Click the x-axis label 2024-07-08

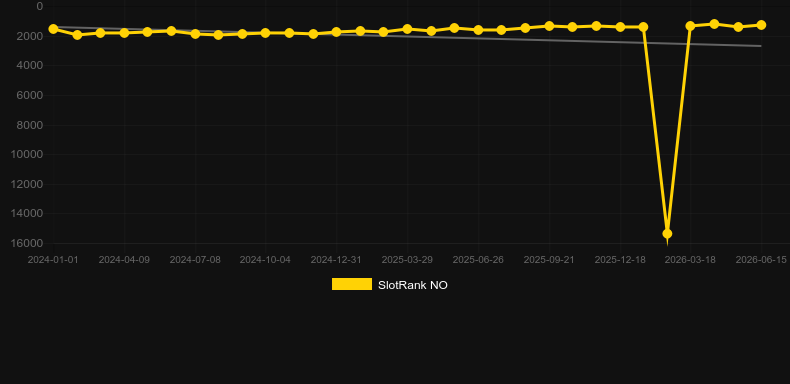coord(195,260)
